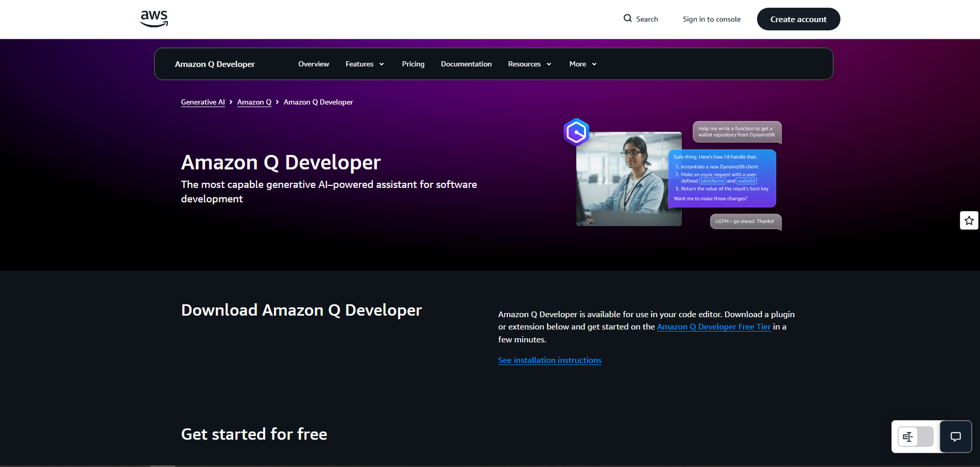
Task: Click the 'Help me write a function' chat bubble
Action: pos(737,132)
